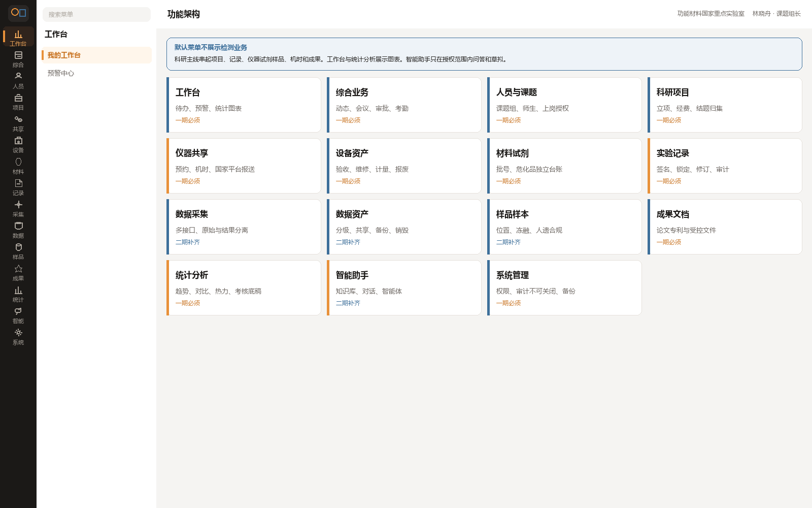The width and height of the screenshot is (812, 508).
Task: Open the 人员与课题 module card
Action: 564,105
